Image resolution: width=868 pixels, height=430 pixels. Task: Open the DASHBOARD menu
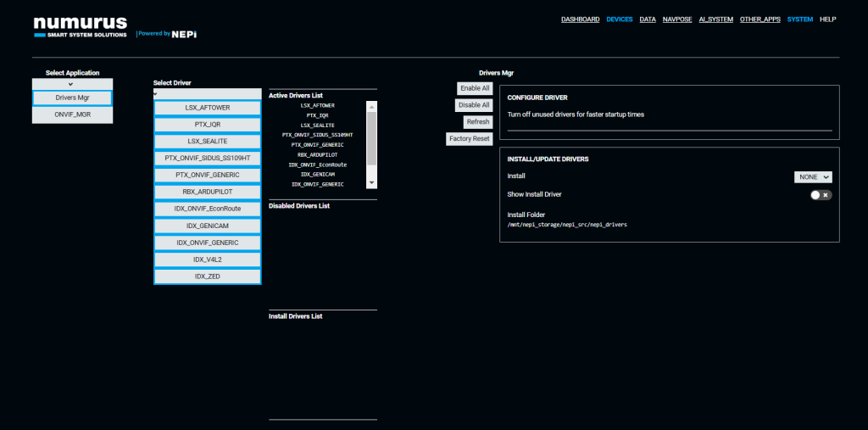pyautogui.click(x=580, y=19)
